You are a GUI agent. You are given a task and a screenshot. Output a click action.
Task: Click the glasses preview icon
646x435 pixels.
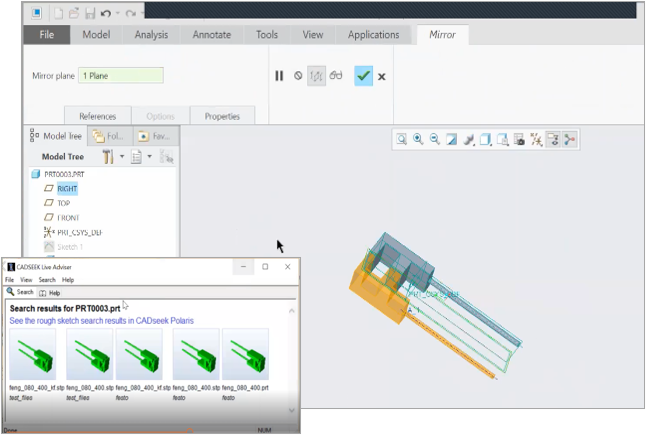coord(336,76)
